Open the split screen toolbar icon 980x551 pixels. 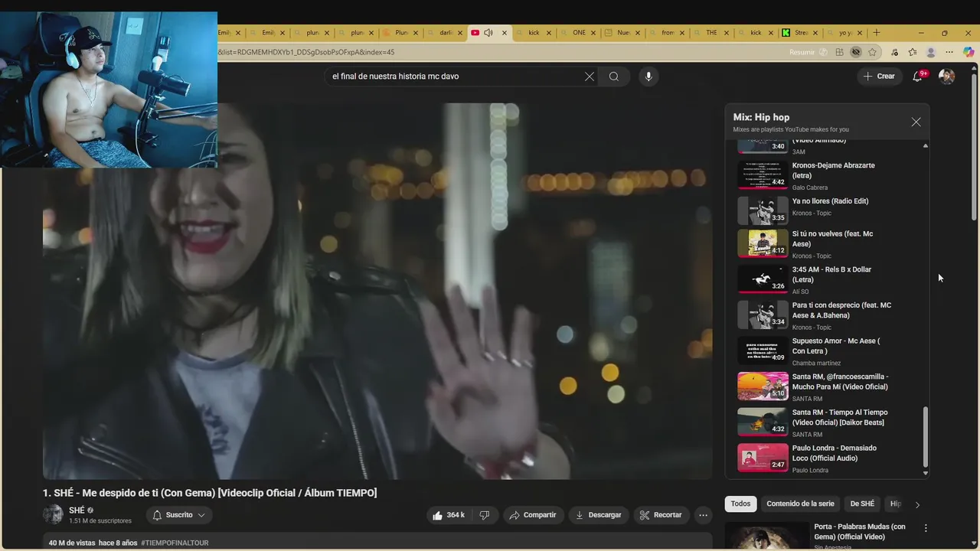tap(840, 52)
